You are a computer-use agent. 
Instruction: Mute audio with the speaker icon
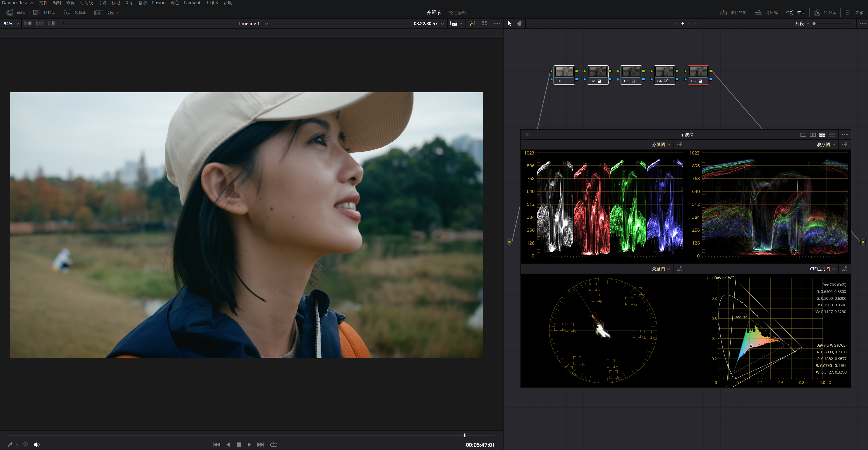click(x=36, y=445)
